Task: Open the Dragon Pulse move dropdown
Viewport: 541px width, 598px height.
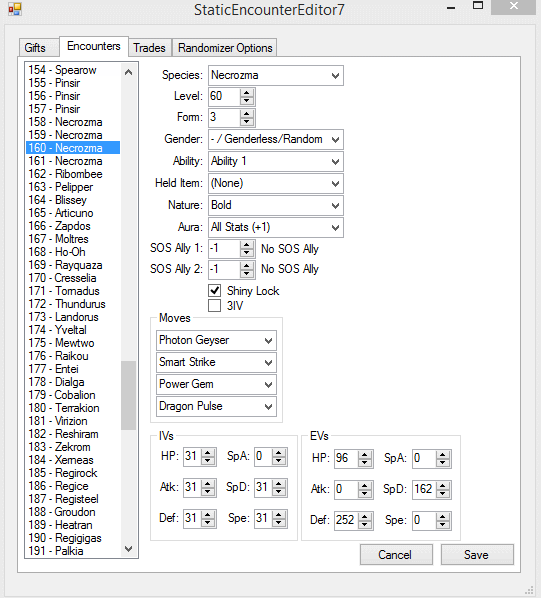Action: 216,407
